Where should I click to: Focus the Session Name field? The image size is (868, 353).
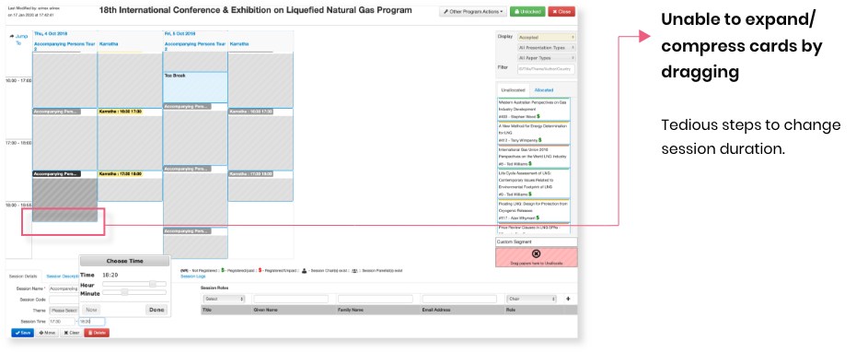64,288
